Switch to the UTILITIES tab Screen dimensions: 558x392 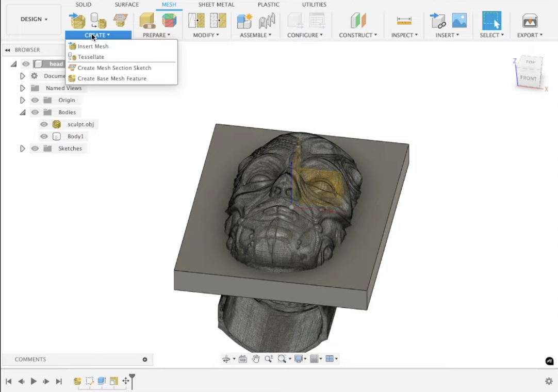pos(314,4)
